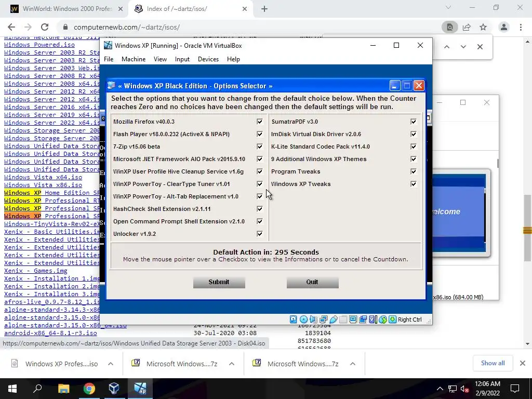532x399 pixels.
Task: Open the Machine menu in VirtualBox
Action: click(134, 59)
